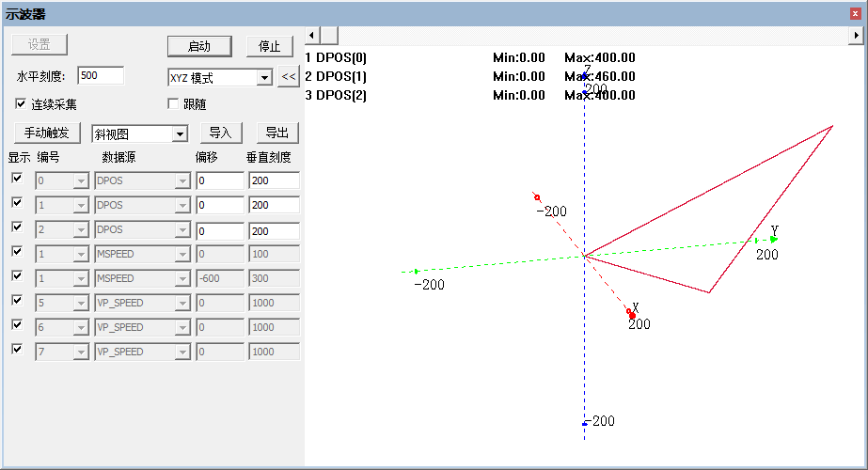868x470 pixels.
Task: Toggle the 连续采集 checkbox
Action: tap(21, 103)
